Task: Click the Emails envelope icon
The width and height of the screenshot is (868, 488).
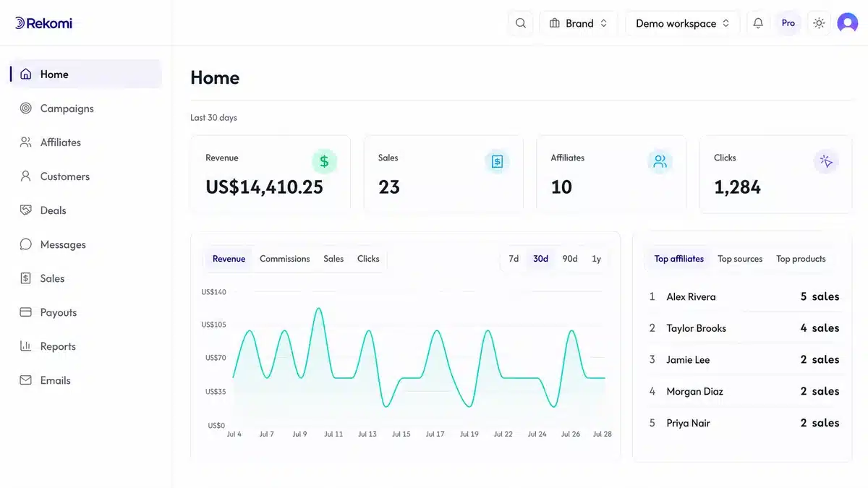Action: pyautogui.click(x=26, y=380)
